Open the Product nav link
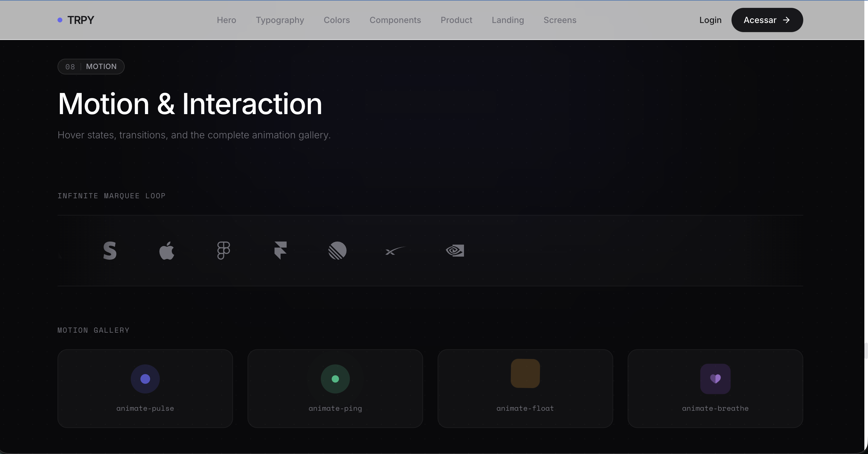Screen dimensions: 868x454 pyautogui.click(x=457, y=20)
